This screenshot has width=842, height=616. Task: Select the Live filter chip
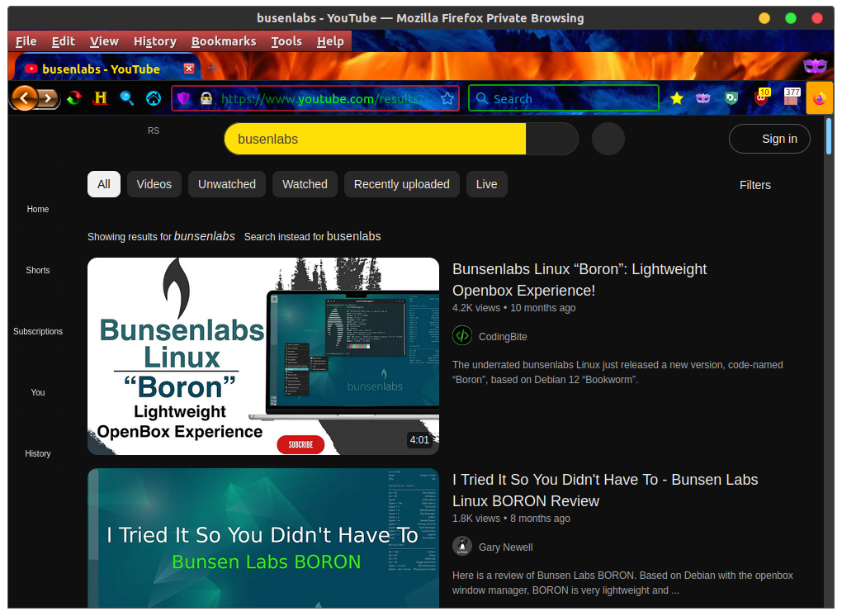[486, 184]
